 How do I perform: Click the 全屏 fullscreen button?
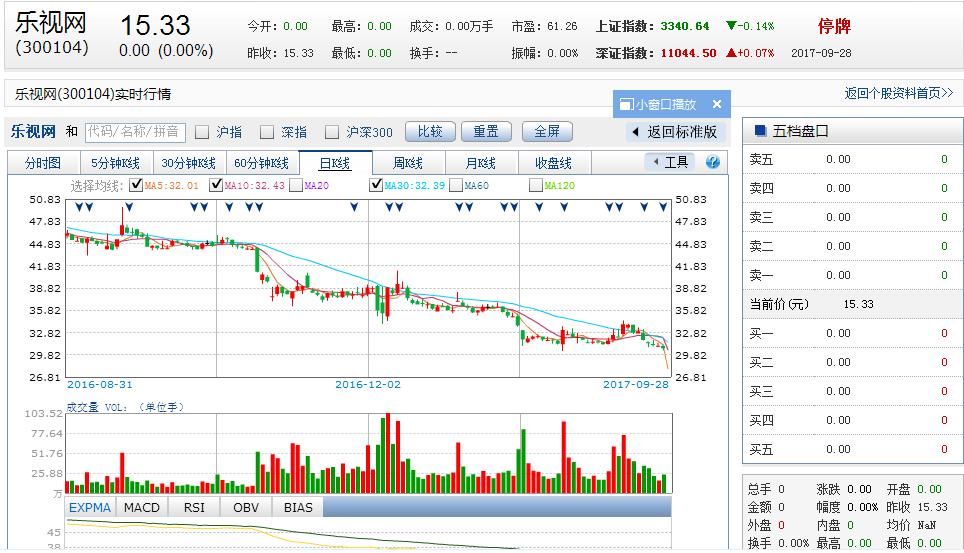coord(547,132)
